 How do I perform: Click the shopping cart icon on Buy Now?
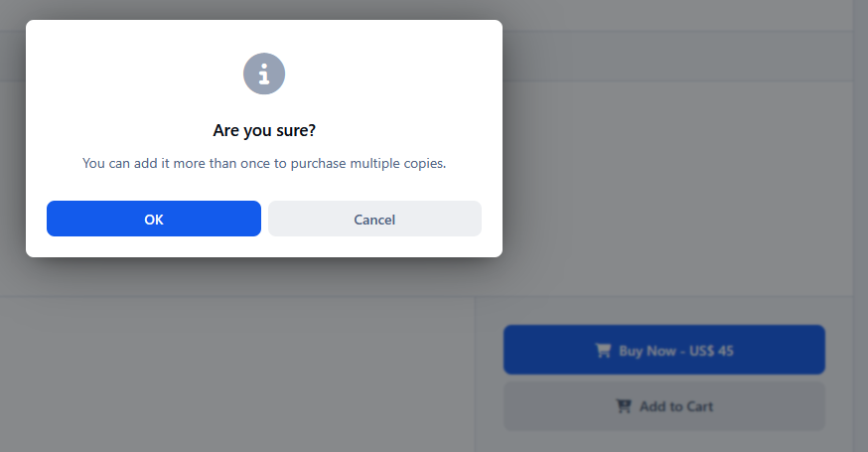(604, 351)
